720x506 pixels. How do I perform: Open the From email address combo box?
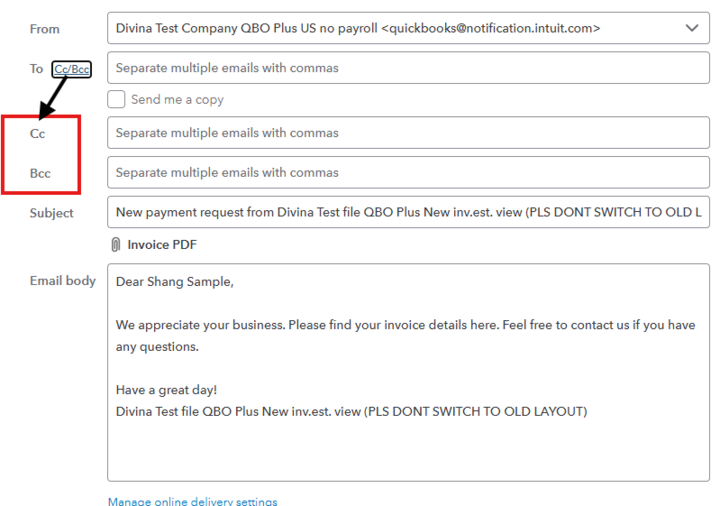400,28
